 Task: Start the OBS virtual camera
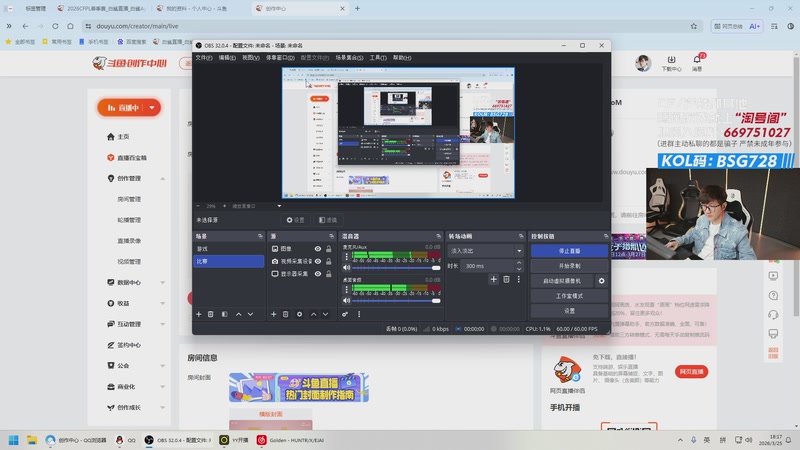point(562,281)
